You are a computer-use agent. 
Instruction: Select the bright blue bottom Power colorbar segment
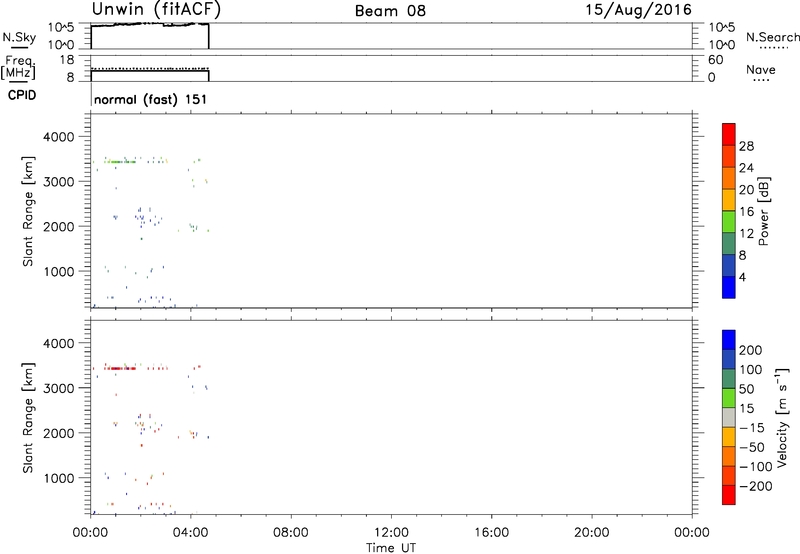click(x=729, y=287)
